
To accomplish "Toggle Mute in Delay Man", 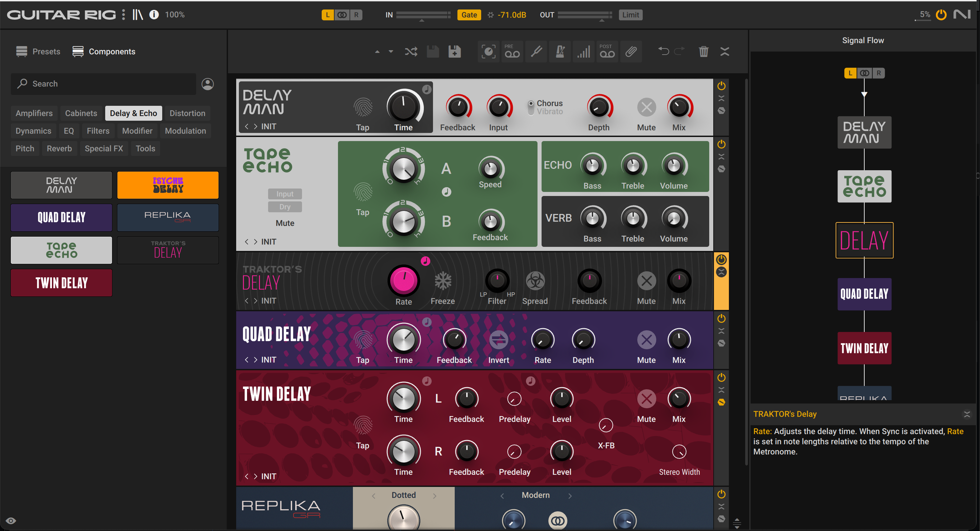I will click(646, 107).
